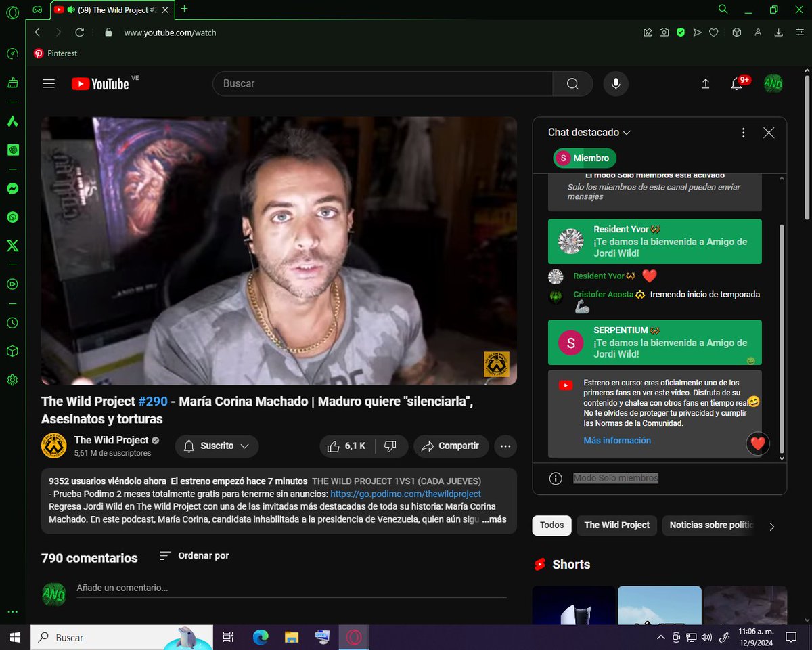812x650 pixels.
Task: Like the video with 6,1 K
Action: coord(346,446)
